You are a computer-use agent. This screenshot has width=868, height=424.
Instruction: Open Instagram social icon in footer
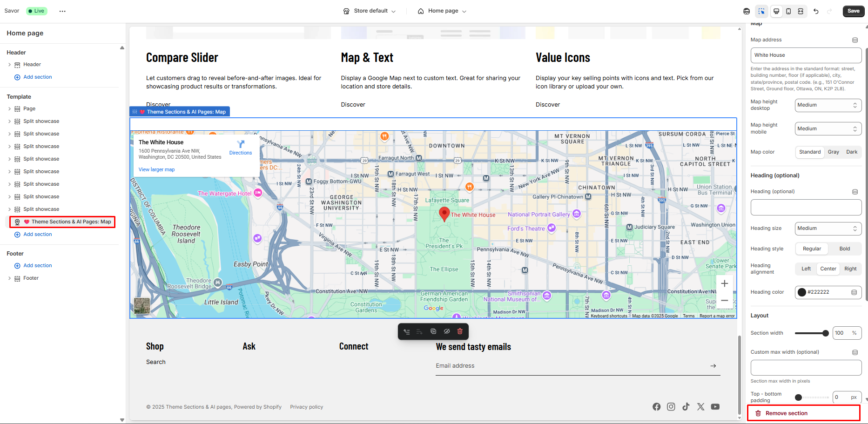[671, 407]
